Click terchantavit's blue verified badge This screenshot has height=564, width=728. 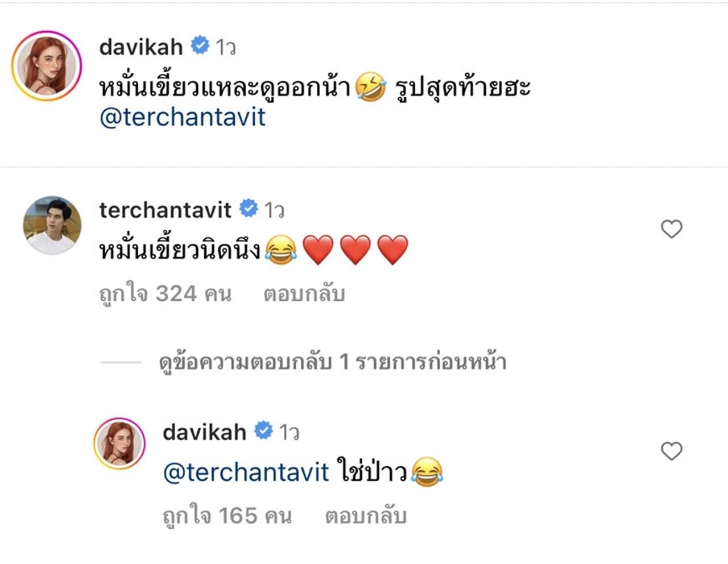[249, 209]
